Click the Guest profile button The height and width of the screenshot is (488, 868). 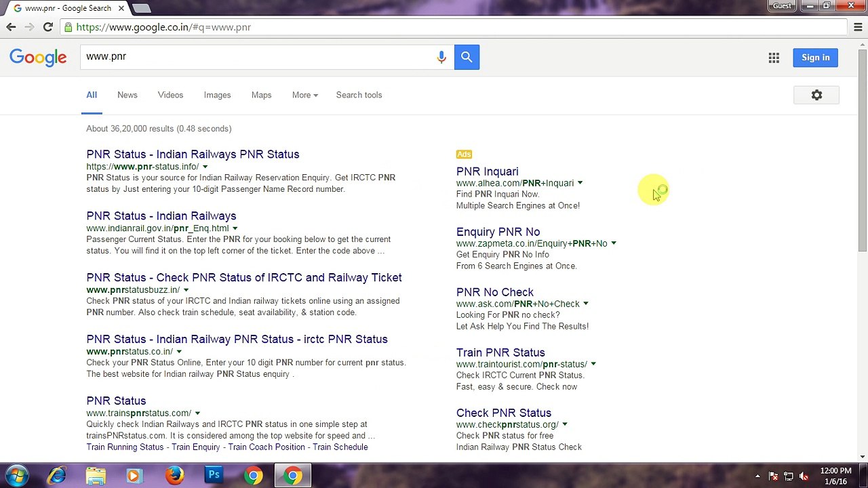point(782,6)
